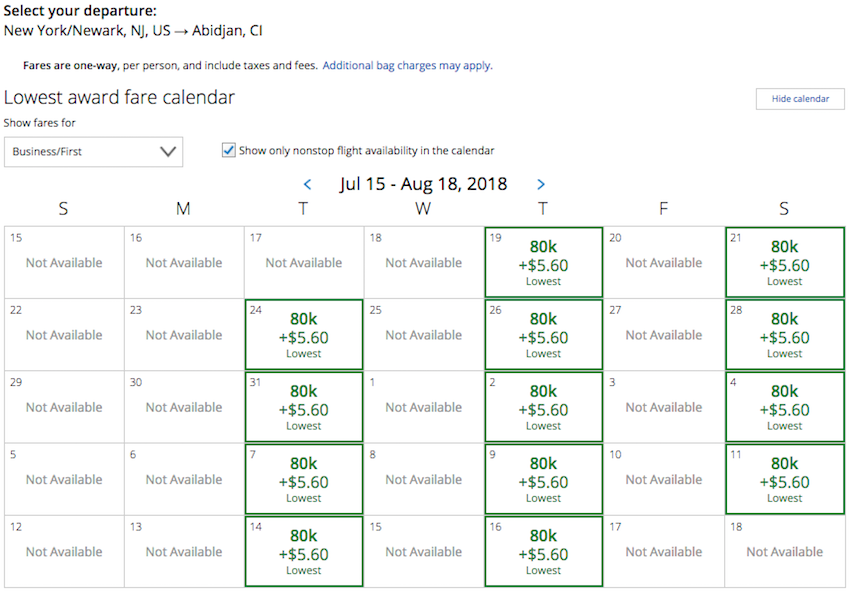Select July 19 80k award fare
The height and width of the screenshot is (592, 850).
click(x=544, y=262)
